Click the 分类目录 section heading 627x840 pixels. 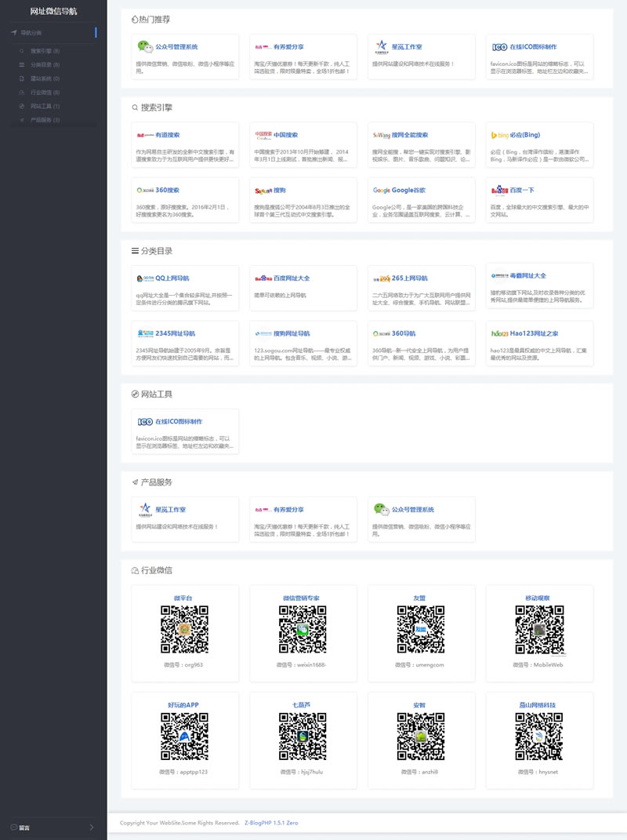point(151,251)
